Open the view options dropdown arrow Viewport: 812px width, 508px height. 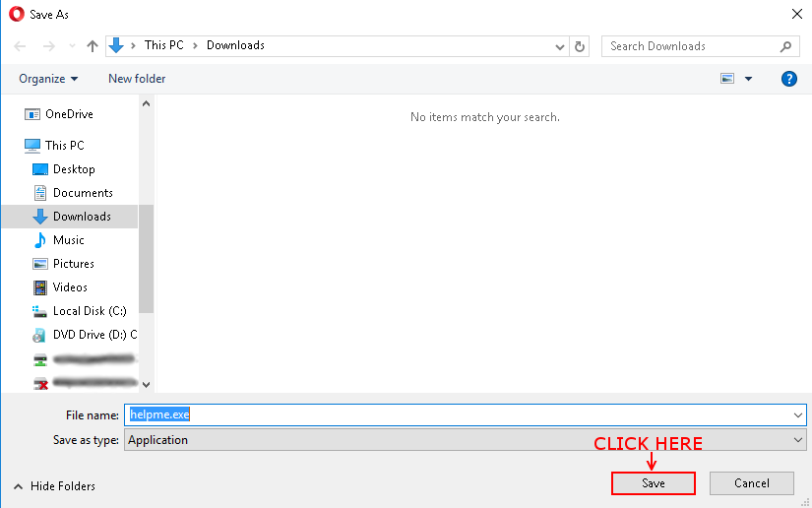[748, 79]
